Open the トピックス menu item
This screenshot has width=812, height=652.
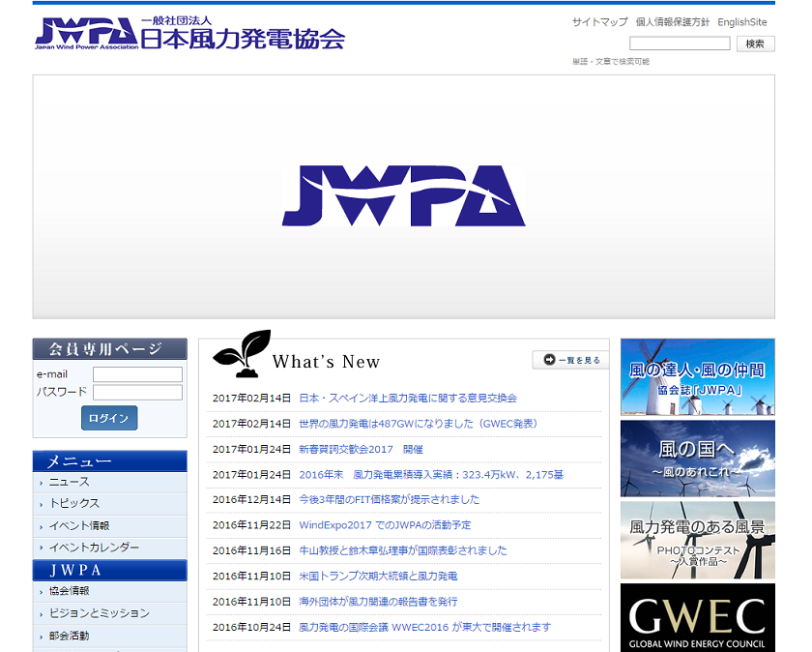(x=110, y=504)
